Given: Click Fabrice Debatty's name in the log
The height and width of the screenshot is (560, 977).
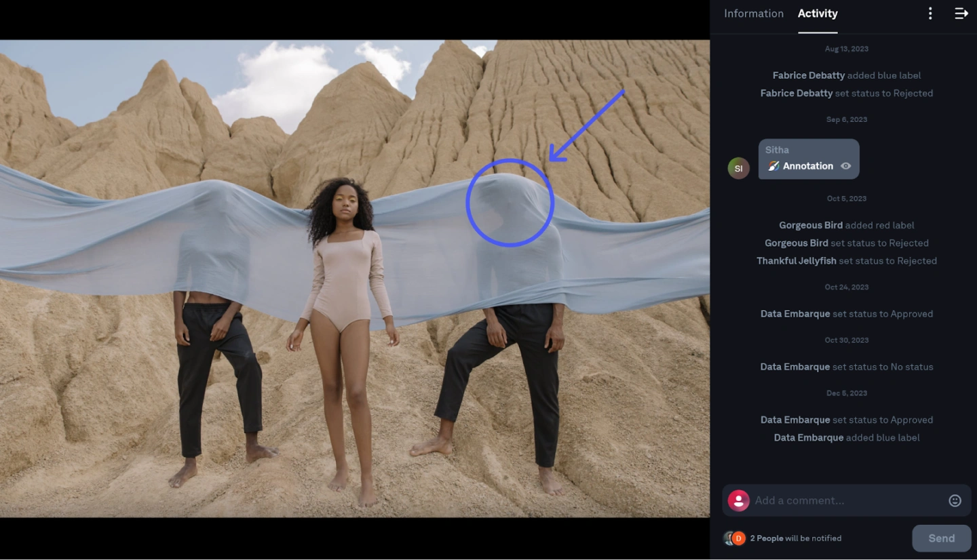Looking at the screenshot, I should 808,75.
